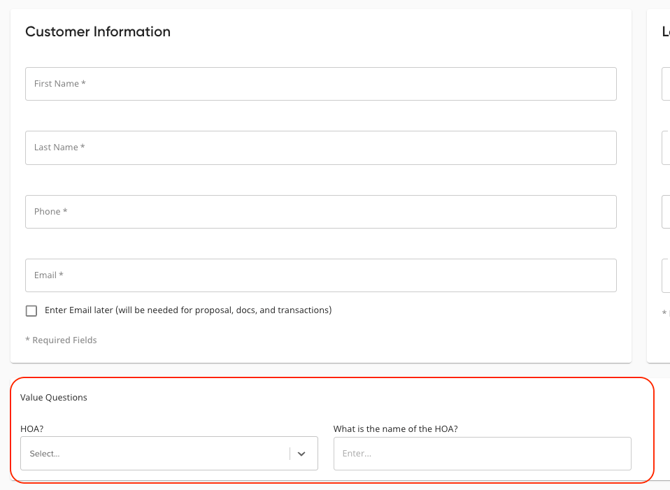The height and width of the screenshot is (490, 670).
Task: Click the HOA name Enter field
Action: [482, 454]
